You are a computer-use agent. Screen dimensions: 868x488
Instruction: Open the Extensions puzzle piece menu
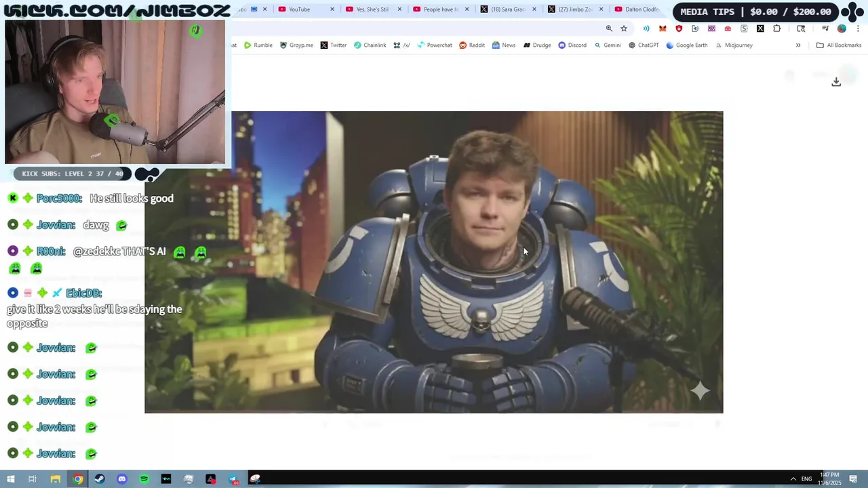point(776,28)
